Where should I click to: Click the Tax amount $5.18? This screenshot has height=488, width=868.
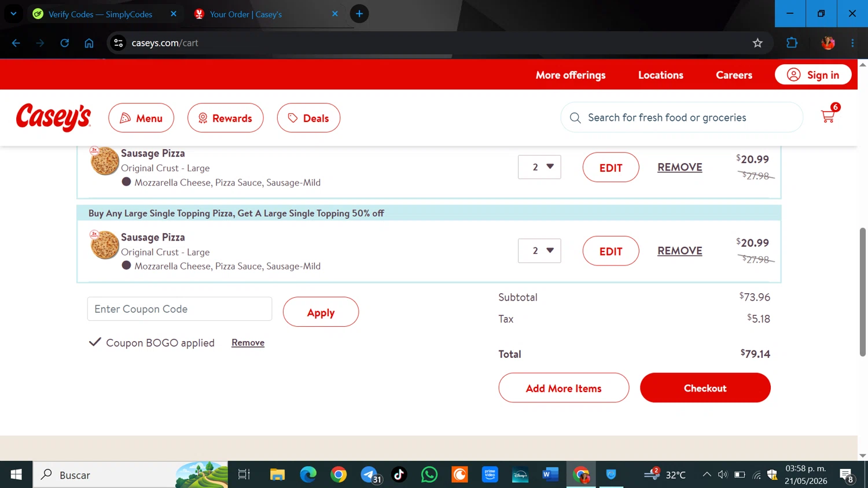pos(759,319)
